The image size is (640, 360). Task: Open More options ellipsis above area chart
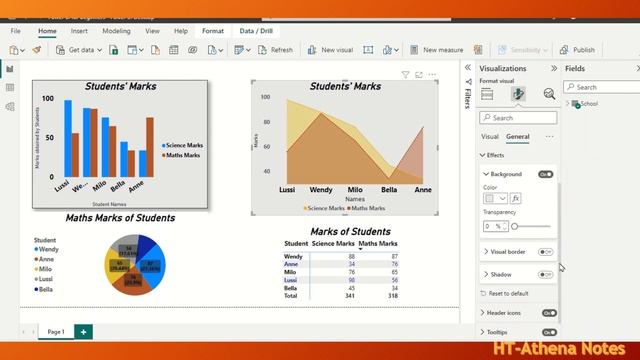432,75
